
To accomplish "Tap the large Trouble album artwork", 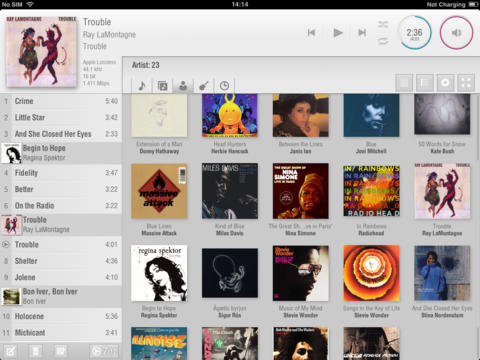I will [x=41, y=52].
